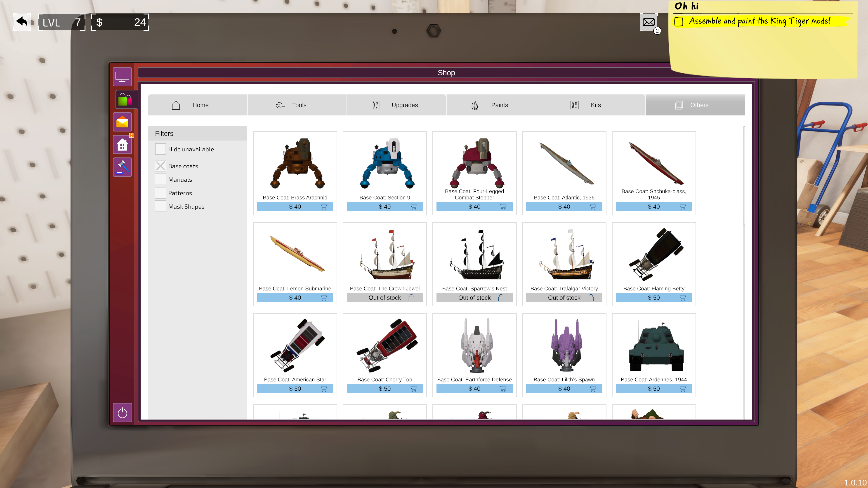Switch to the Home tab
The image size is (868, 488).
click(198, 105)
